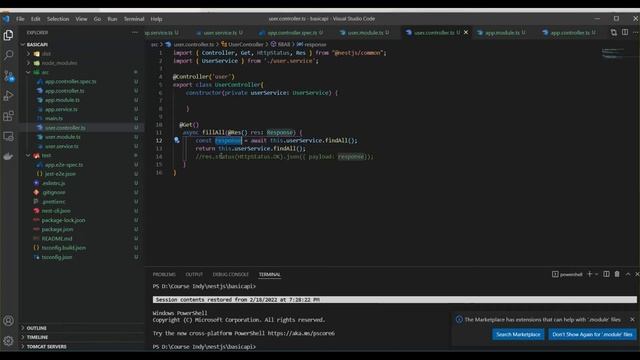Open the Run and Debug view
This screenshot has width=640, height=360.
[8, 96]
